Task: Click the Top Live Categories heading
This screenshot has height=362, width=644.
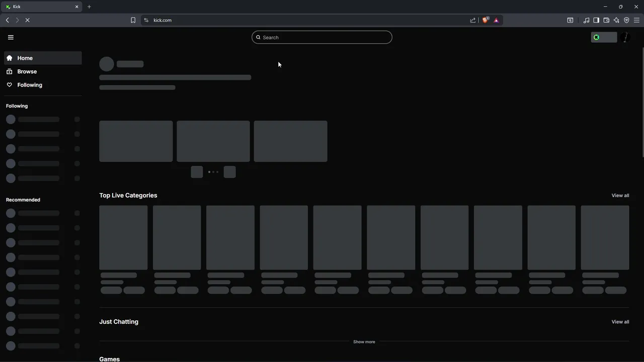Action: pyautogui.click(x=128, y=196)
